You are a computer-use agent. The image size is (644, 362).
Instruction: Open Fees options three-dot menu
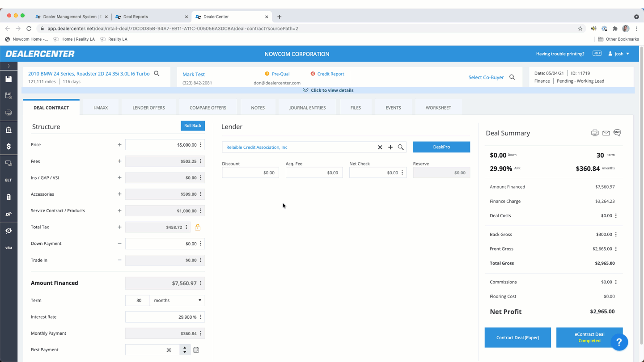click(201, 161)
